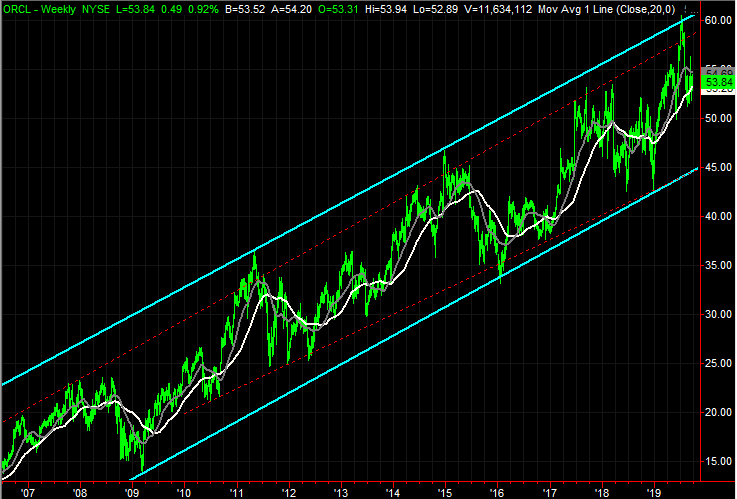737x499 pixels.
Task: Click the last price 'L=53.84' readout
Action: (135, 9)
